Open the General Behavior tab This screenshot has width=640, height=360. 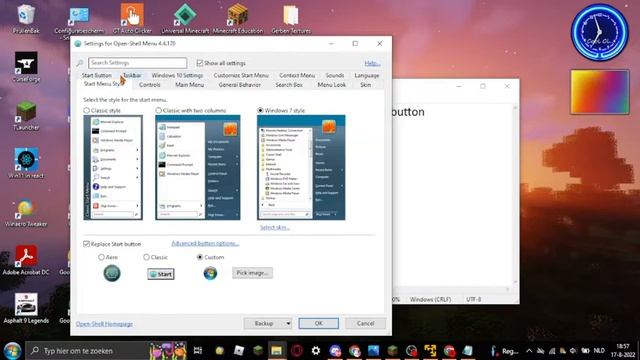240,85
